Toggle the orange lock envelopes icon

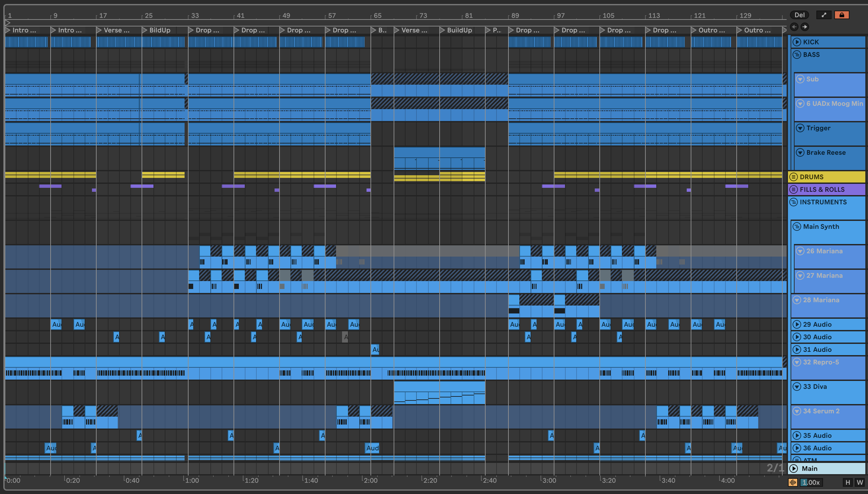tap(842, 15)
